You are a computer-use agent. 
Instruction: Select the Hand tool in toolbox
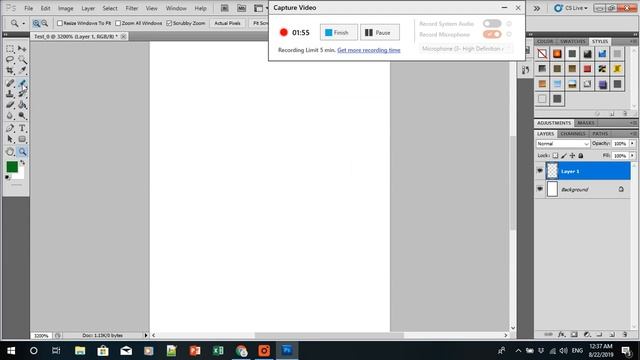click(10, 152)
